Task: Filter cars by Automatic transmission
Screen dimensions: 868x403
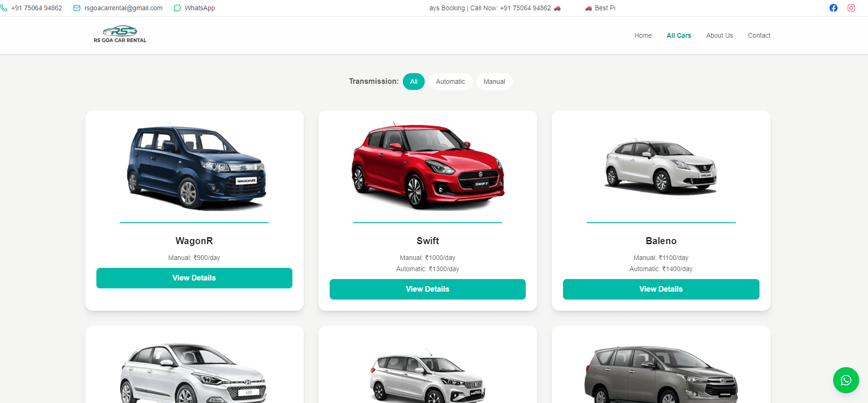Action: click(x=450, y=82)
